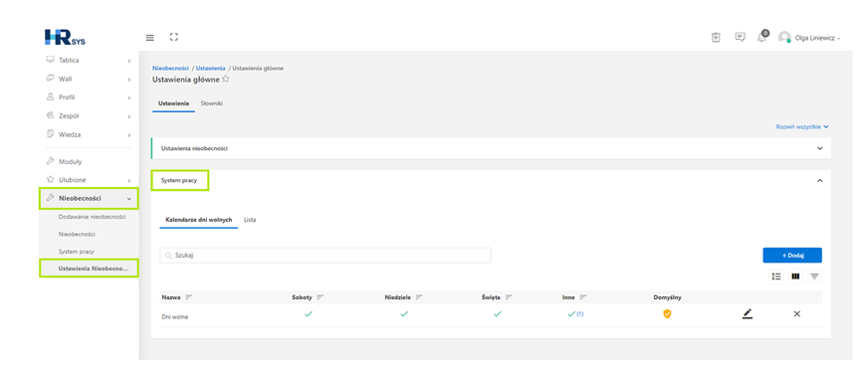Sort by Soboty column icon
The image size is (868, 369).
pos(320,297)
